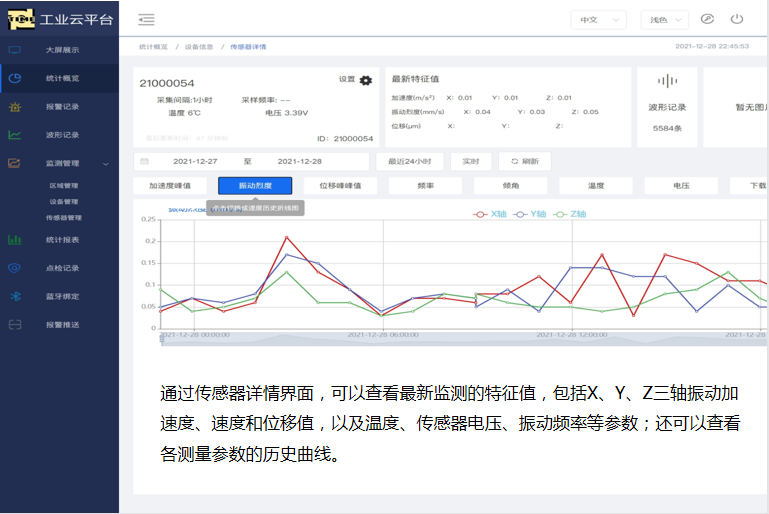Open the 中文 language dropdown
This screenshot has height=514, width=769.
pos(597,19)
